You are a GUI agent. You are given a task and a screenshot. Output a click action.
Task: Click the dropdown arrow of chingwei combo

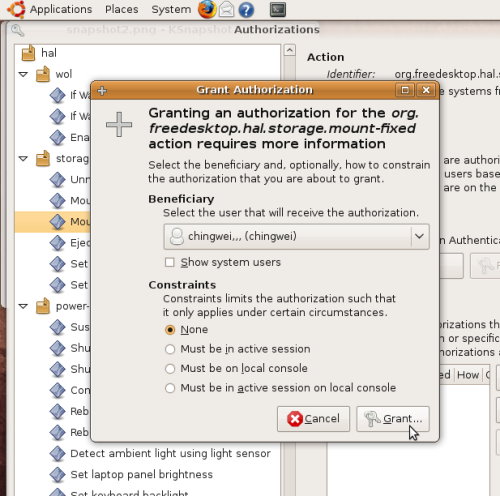pos(419,236)
